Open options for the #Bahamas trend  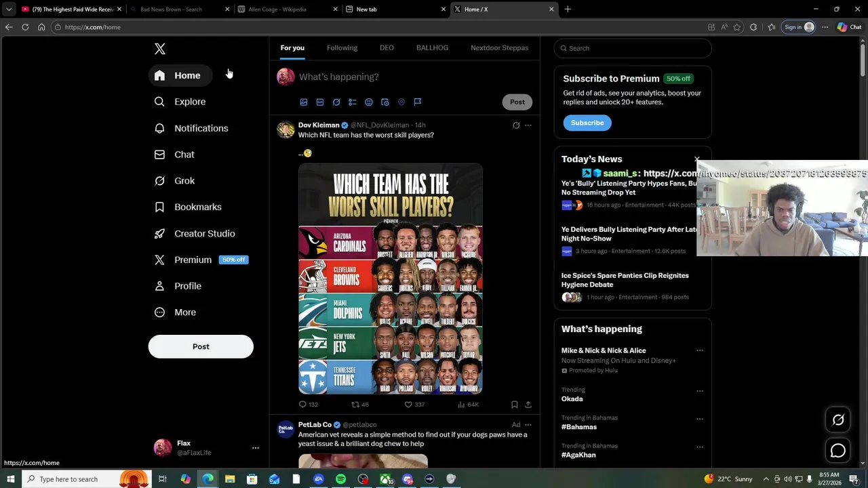700,419
